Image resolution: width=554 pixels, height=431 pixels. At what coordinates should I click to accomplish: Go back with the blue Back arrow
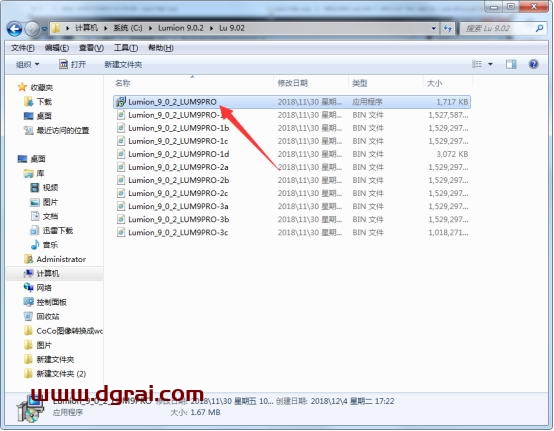pos(14,29)
